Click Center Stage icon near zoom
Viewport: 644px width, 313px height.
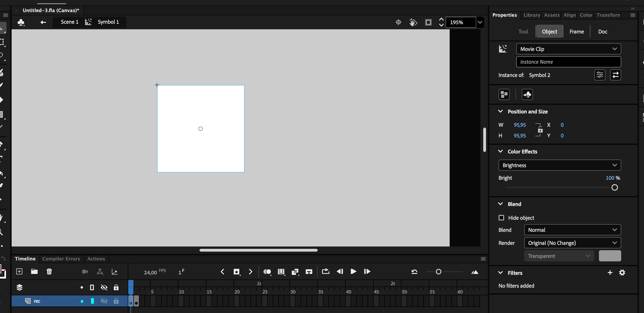(x=398, y=22)
